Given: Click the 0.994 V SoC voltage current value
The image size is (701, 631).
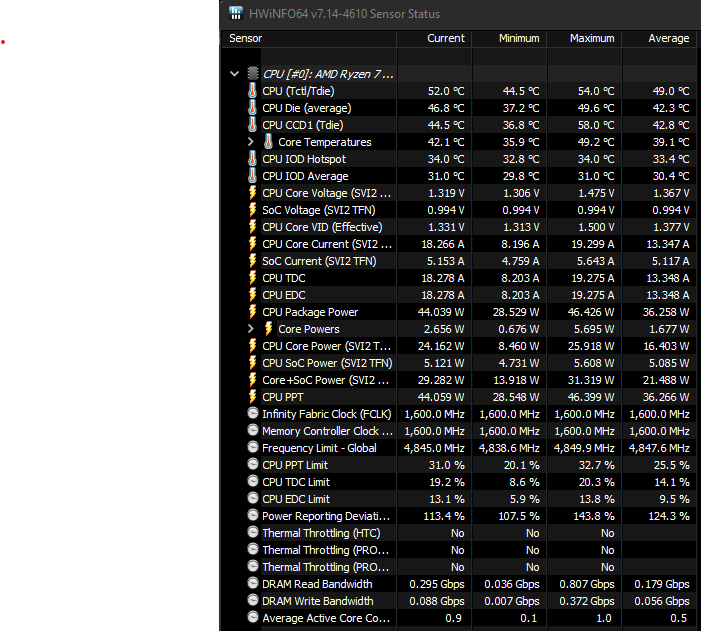Looking at the screenshot, I should (446, 210).
